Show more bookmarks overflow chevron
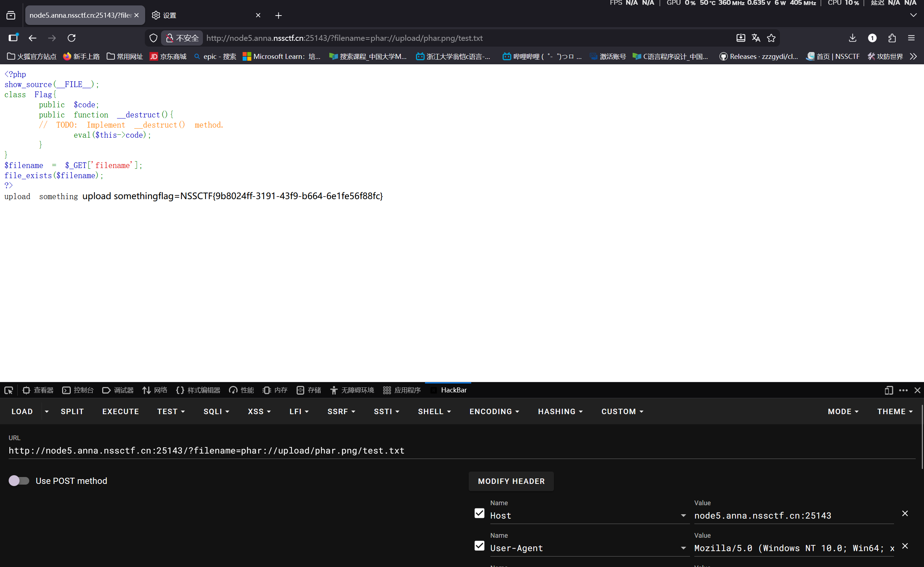 point(914,56)
